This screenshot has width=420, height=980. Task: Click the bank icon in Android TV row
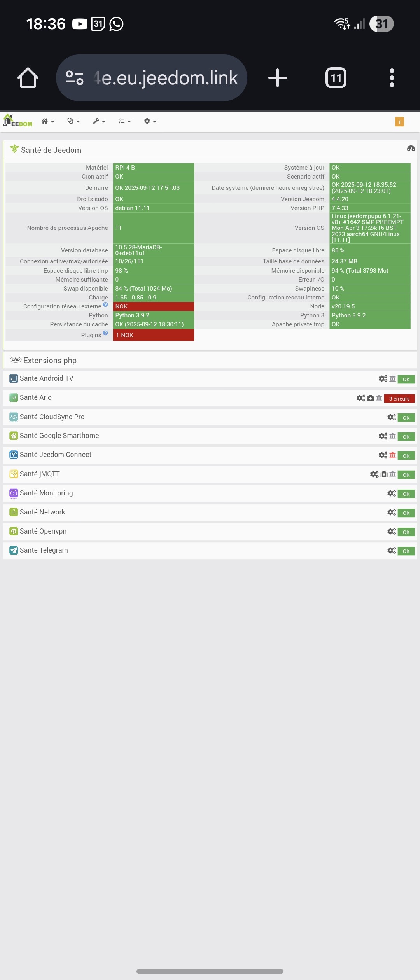tap(393, 378)
